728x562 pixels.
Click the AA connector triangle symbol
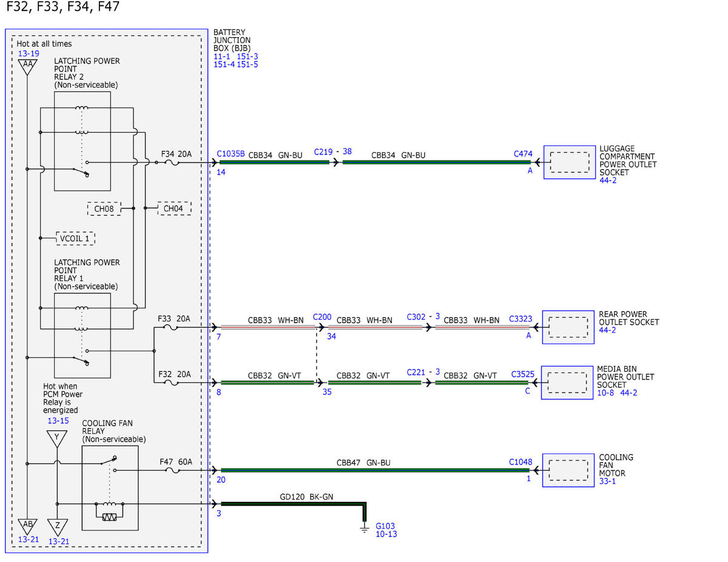click(27, 67)
